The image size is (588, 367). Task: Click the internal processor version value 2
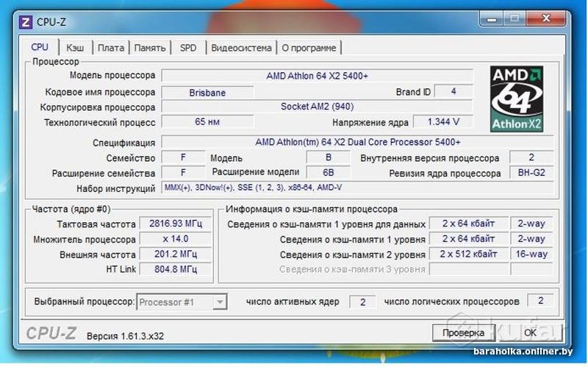pos(531,157)
